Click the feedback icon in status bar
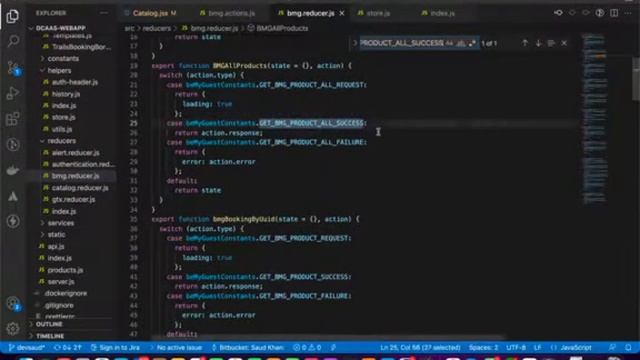640x360 pixels. coord(612,347)
